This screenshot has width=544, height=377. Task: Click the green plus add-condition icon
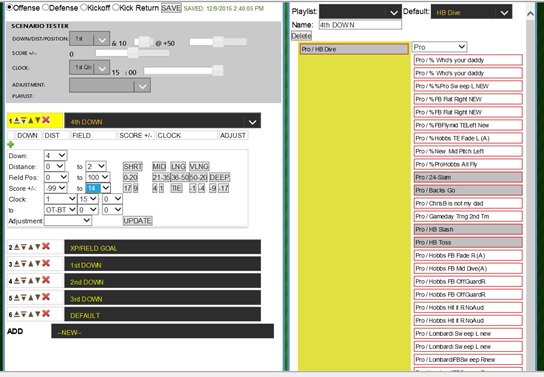[11, 145]
